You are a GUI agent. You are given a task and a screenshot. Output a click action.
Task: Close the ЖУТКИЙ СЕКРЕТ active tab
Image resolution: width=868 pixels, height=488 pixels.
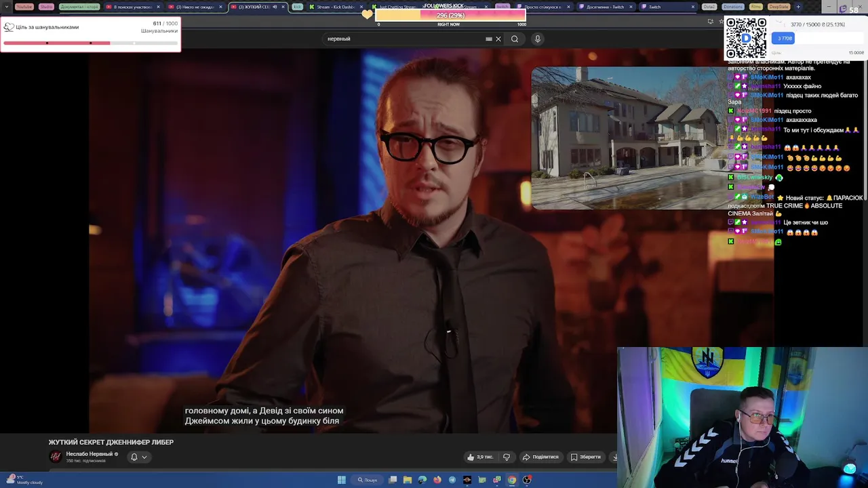283,7
